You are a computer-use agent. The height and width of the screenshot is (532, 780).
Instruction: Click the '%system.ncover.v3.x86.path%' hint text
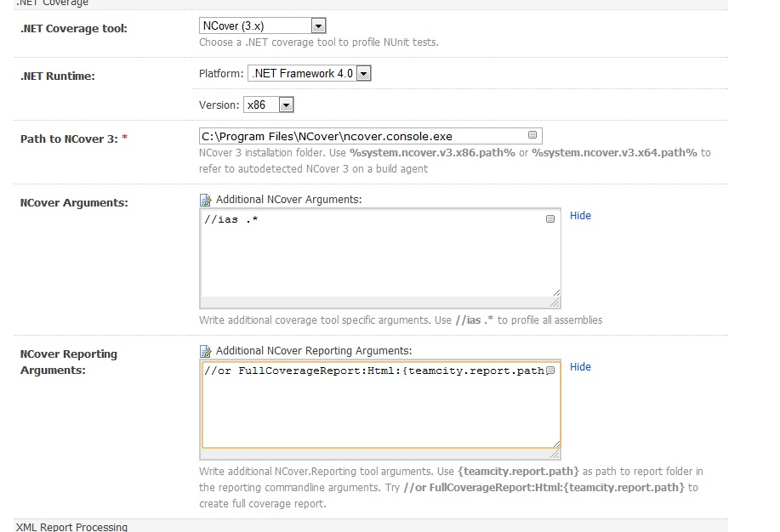pyautogui.click(x=432, y=153)
